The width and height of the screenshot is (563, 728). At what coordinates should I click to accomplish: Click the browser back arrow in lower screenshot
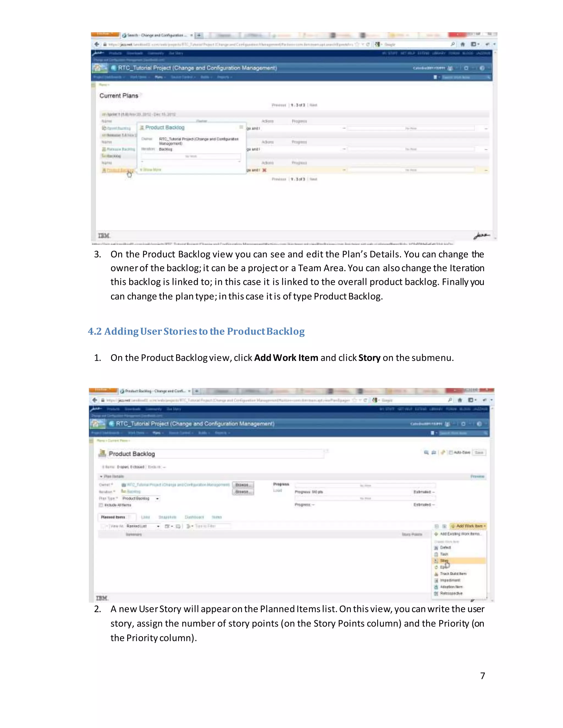click(x=95, y=400)
